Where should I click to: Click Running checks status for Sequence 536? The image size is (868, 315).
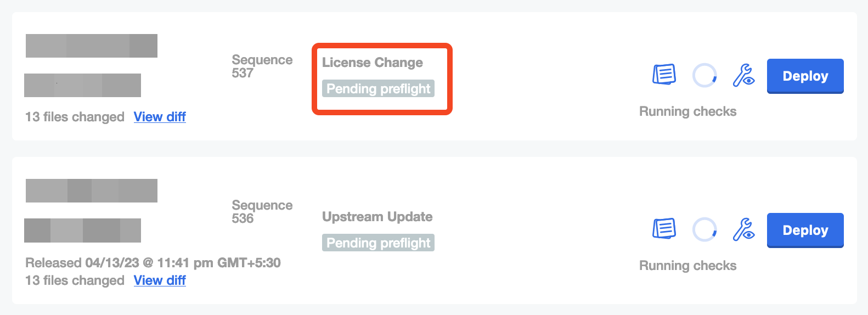(687, 266)
